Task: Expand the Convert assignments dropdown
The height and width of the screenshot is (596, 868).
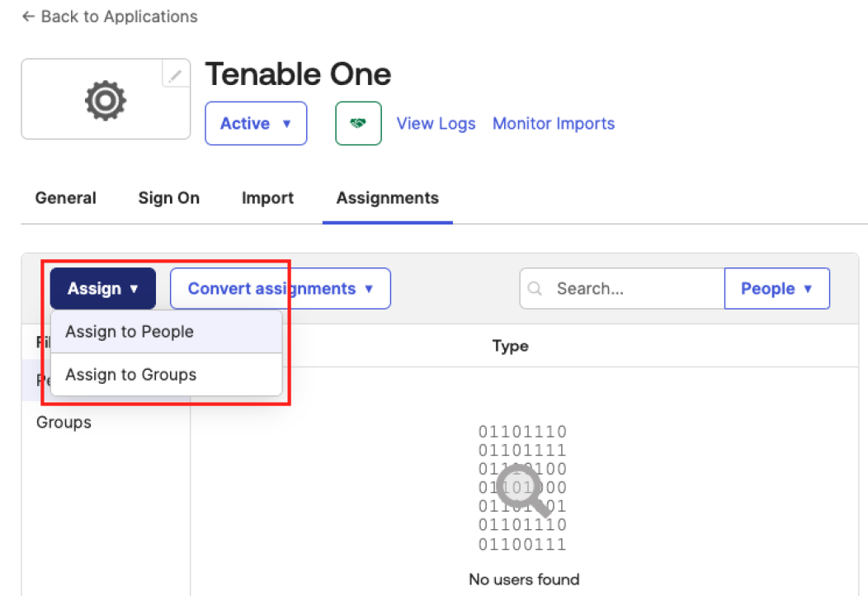Action: coord(280,289)
